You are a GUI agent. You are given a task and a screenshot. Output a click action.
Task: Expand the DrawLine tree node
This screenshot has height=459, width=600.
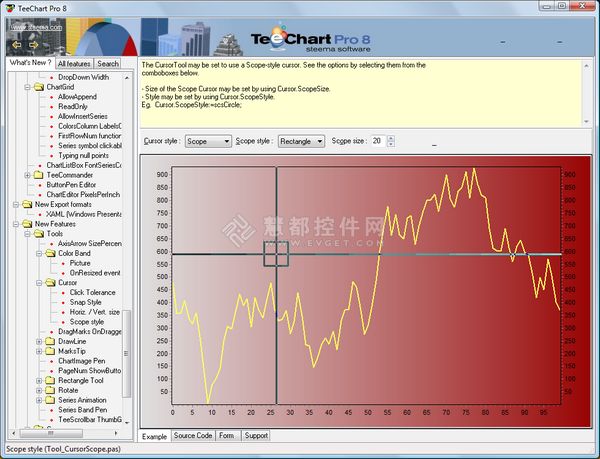(39, 342)
